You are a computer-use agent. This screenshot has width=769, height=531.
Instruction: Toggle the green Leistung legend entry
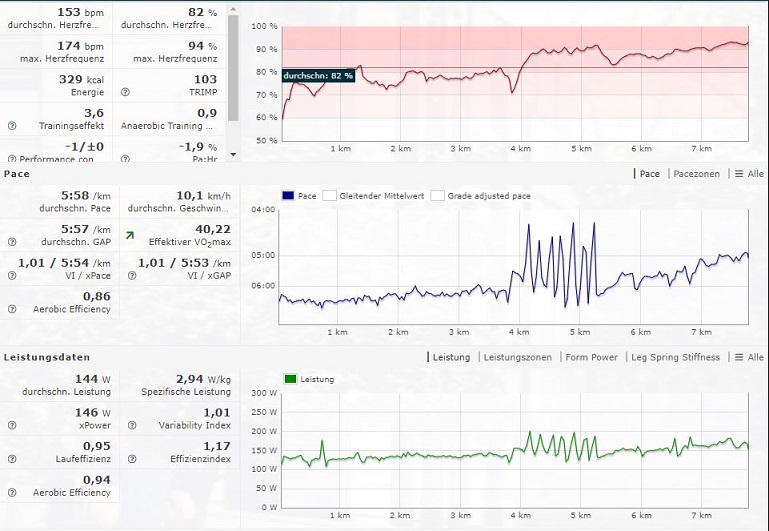pos(291,379)
